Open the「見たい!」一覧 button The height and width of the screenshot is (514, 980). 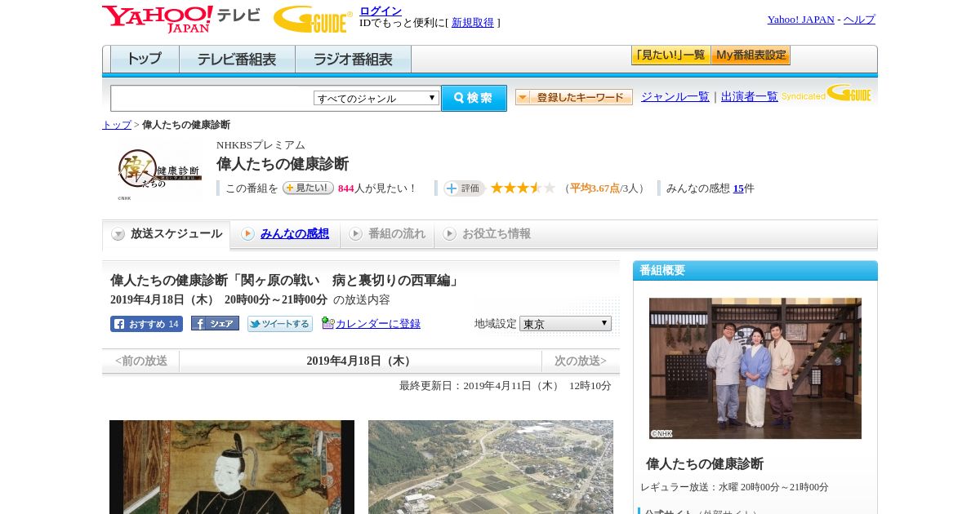point(670,55)
